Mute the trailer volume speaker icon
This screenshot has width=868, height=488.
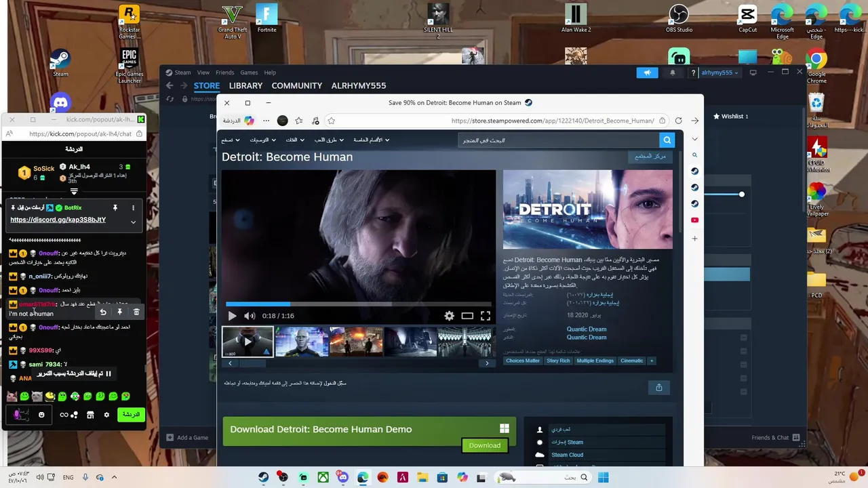[250, 316]
